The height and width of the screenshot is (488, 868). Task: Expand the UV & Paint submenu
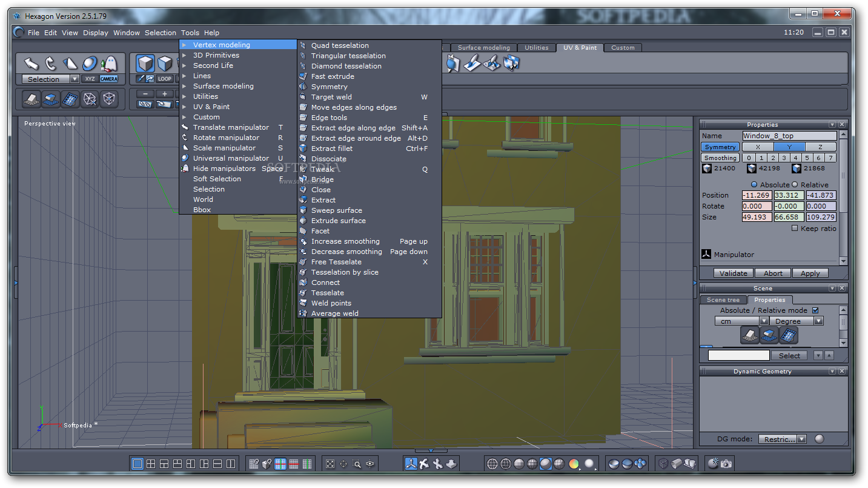[x=211, y=107]
